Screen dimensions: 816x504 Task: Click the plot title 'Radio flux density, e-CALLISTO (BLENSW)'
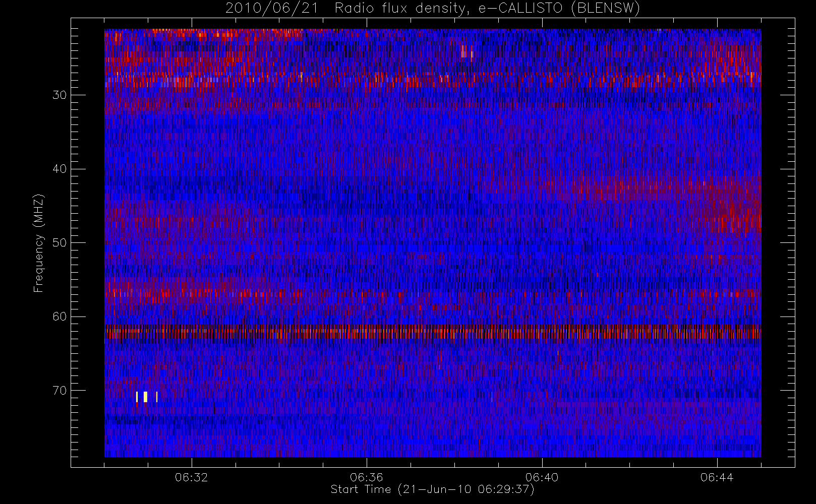coord(487,9)
